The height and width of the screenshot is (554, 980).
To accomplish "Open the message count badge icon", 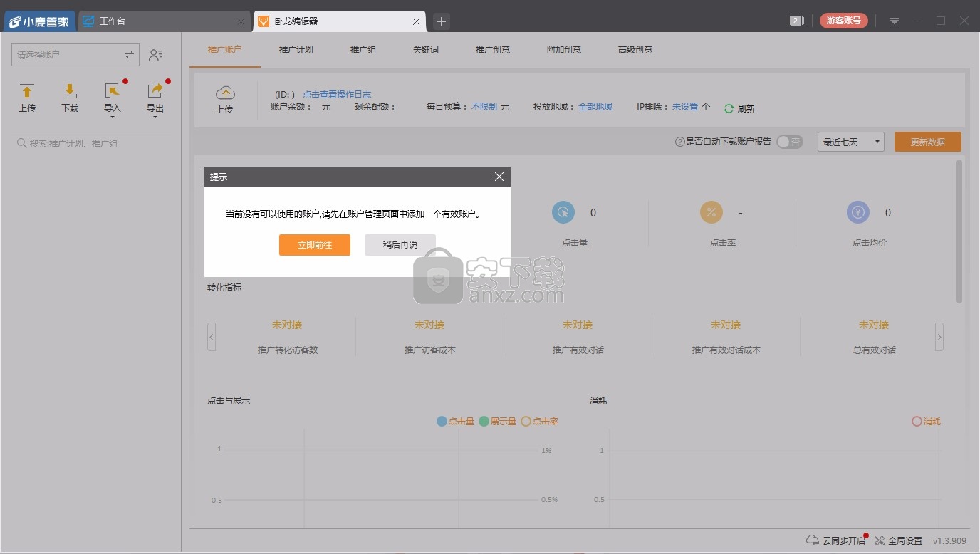I will pos(797,21).
